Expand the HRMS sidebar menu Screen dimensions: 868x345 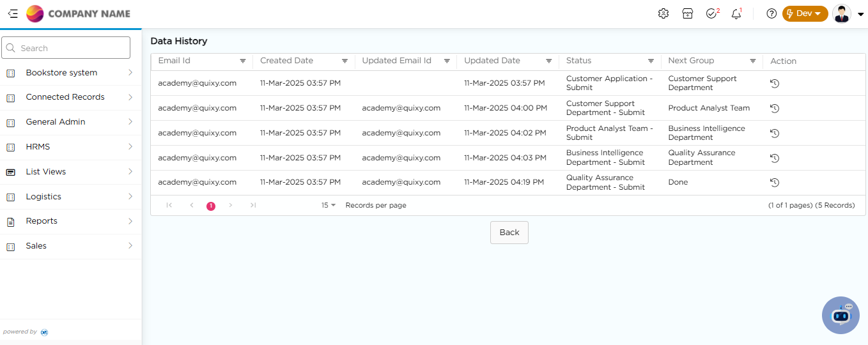tap(70, 147)
